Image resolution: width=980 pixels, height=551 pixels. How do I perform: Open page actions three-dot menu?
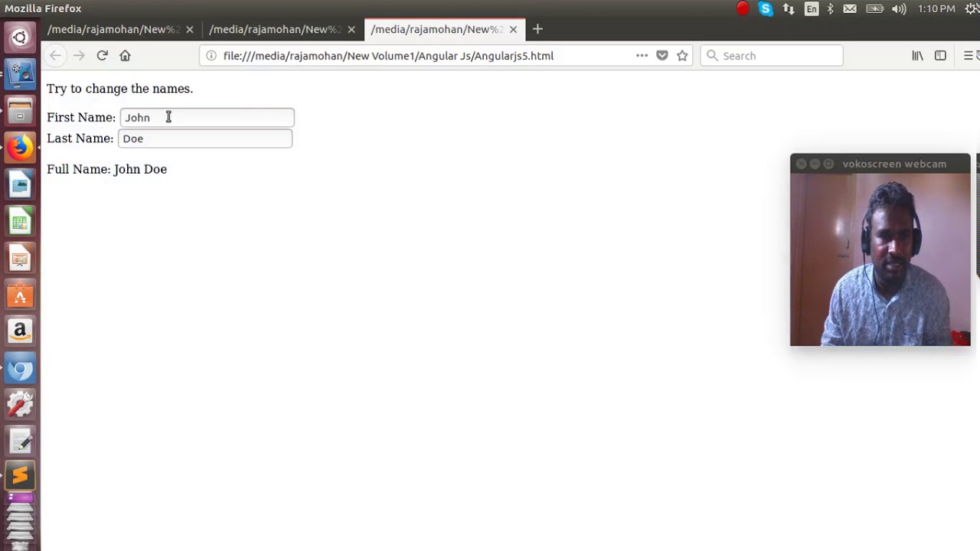(642, 55)
